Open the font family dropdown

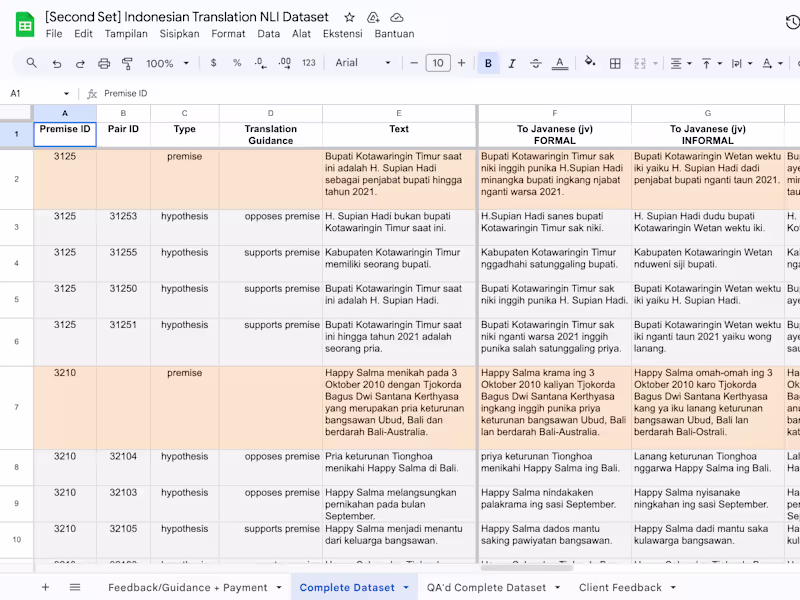(x=362, y=63)
